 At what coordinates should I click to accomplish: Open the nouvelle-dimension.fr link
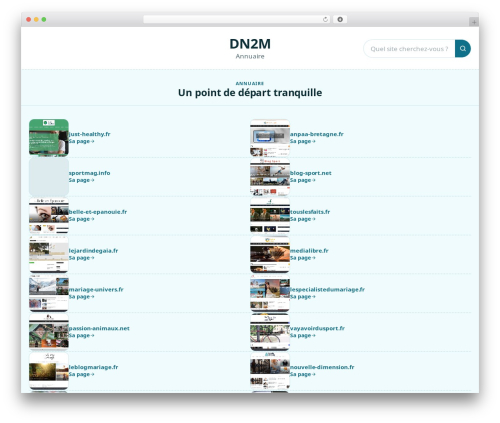coord(322,367)
